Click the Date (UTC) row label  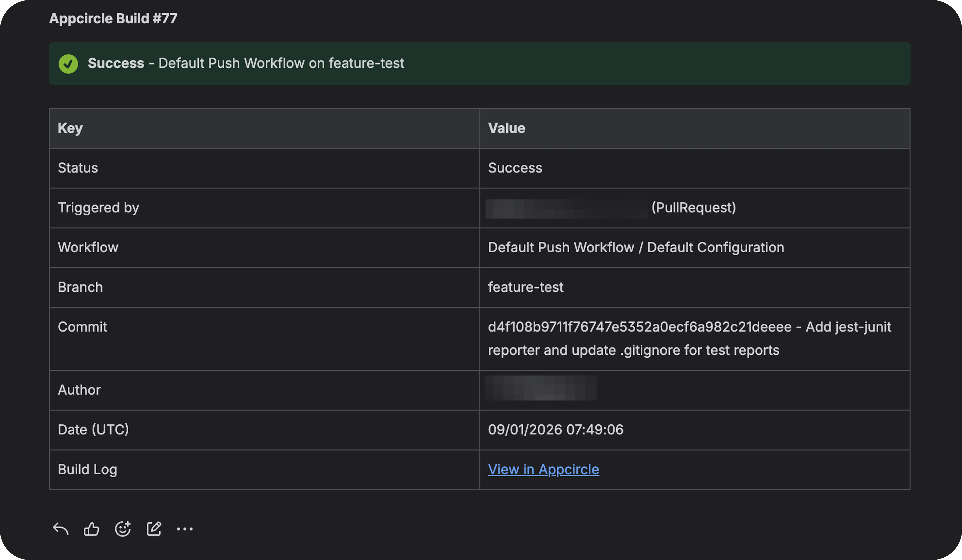93,430
